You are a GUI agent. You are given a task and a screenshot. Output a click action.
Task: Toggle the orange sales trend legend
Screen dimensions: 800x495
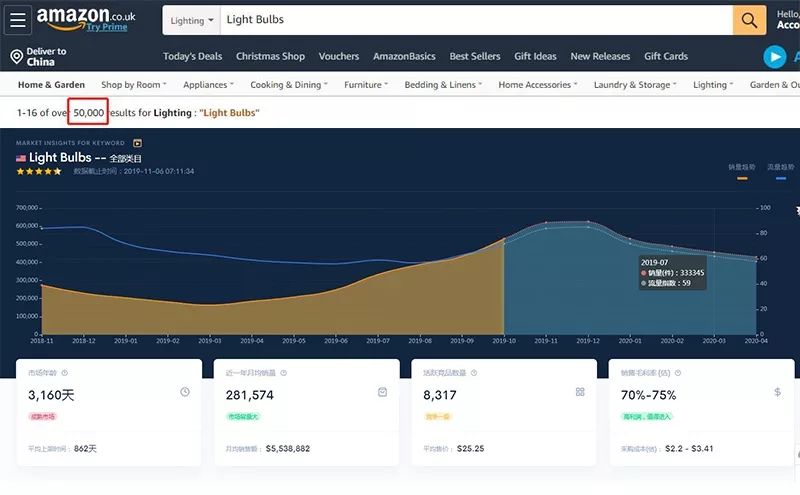[x=741, y=171]
